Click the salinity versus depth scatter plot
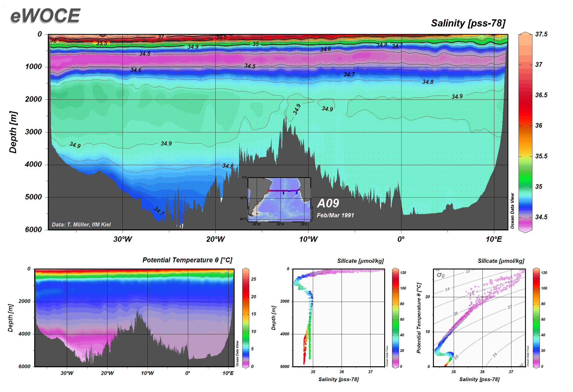This screenshot has width=573, height=392. point(339,318)
